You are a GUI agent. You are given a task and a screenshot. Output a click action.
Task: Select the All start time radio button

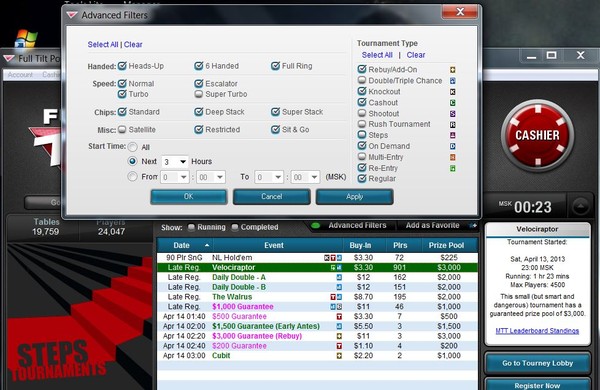coord(132,147)
